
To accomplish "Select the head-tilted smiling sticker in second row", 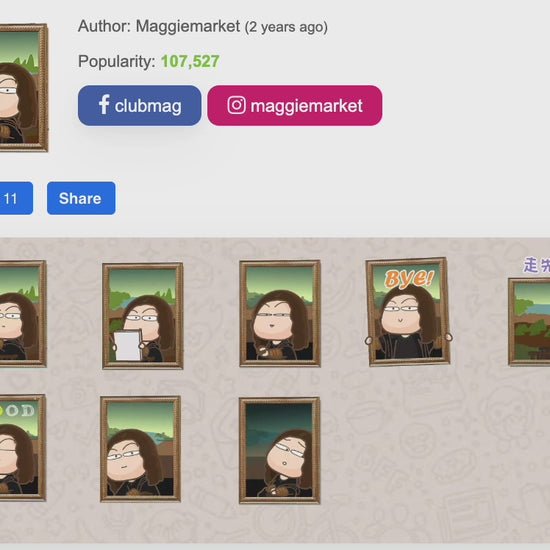I will coord(140,449).
